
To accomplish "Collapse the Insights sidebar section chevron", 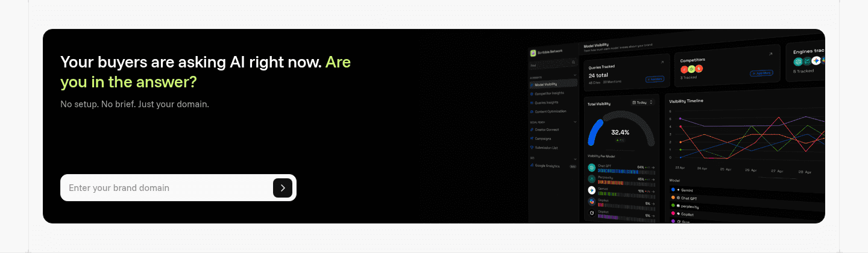I will coord(575,75).
